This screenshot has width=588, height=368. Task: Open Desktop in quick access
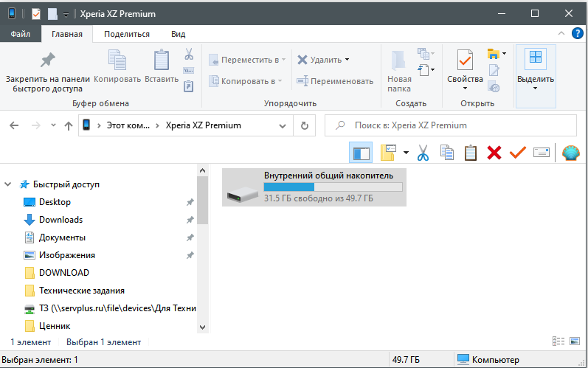coord(55,202)
